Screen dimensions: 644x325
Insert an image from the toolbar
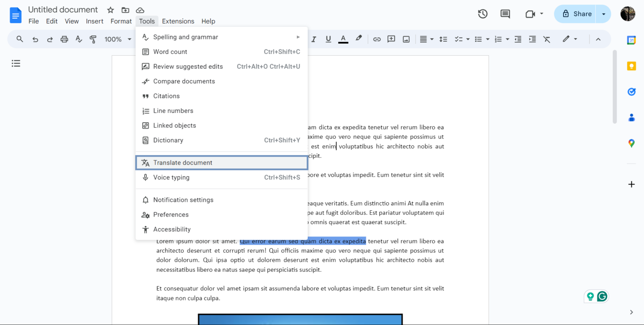coord(406,39)
